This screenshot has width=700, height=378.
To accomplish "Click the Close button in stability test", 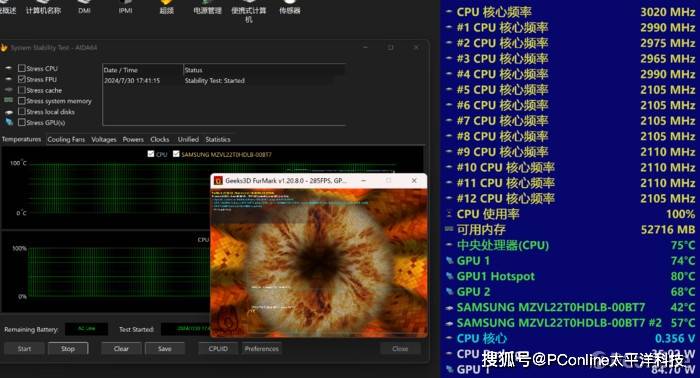I will (400, 349).
